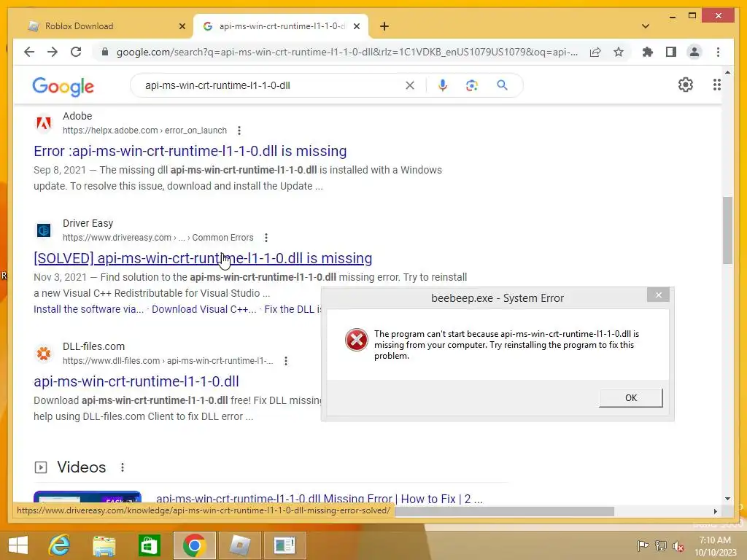747x560 pixels.
Task: Follow the 'Download Visual C++...' sublink
Action: click(x=204, y=309)
